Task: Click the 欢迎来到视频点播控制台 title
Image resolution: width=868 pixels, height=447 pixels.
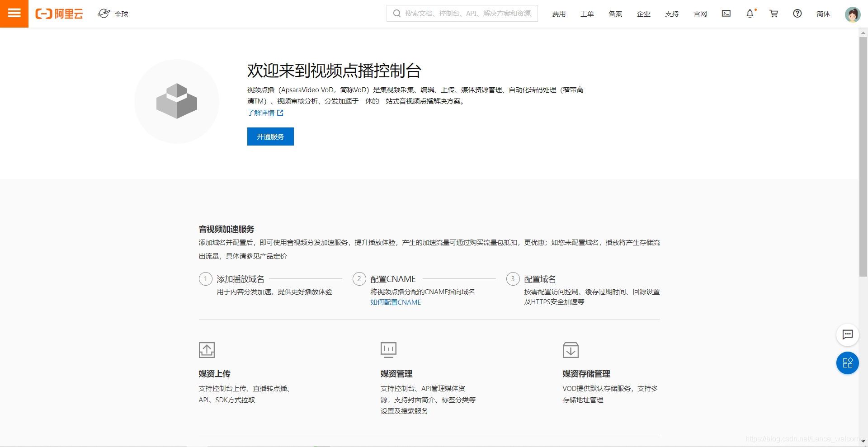Action: point(334,71)
